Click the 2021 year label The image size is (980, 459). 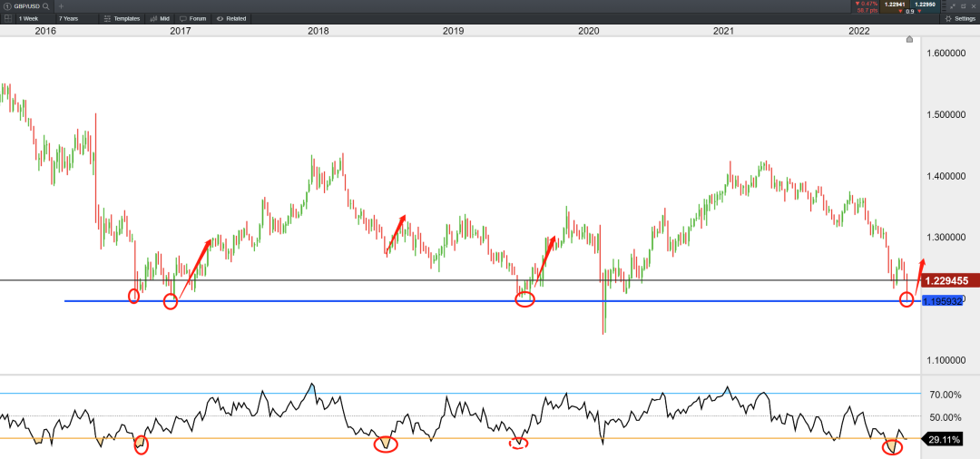[723, 30]
